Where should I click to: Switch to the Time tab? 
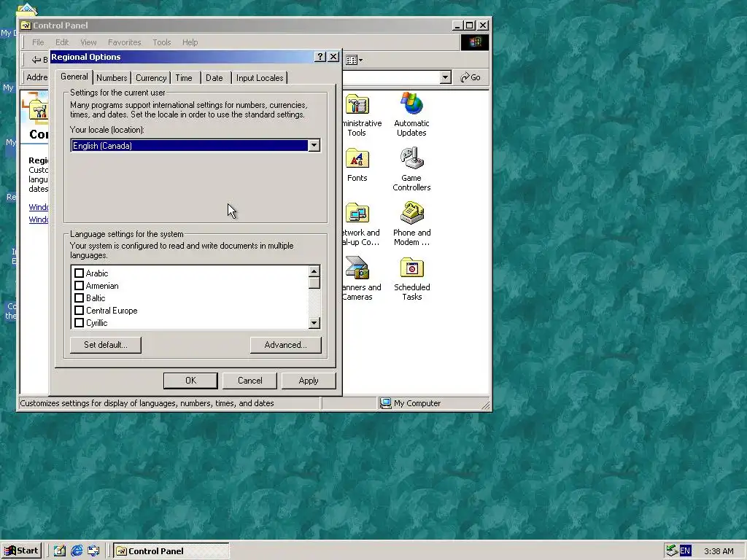click(184, 77)
